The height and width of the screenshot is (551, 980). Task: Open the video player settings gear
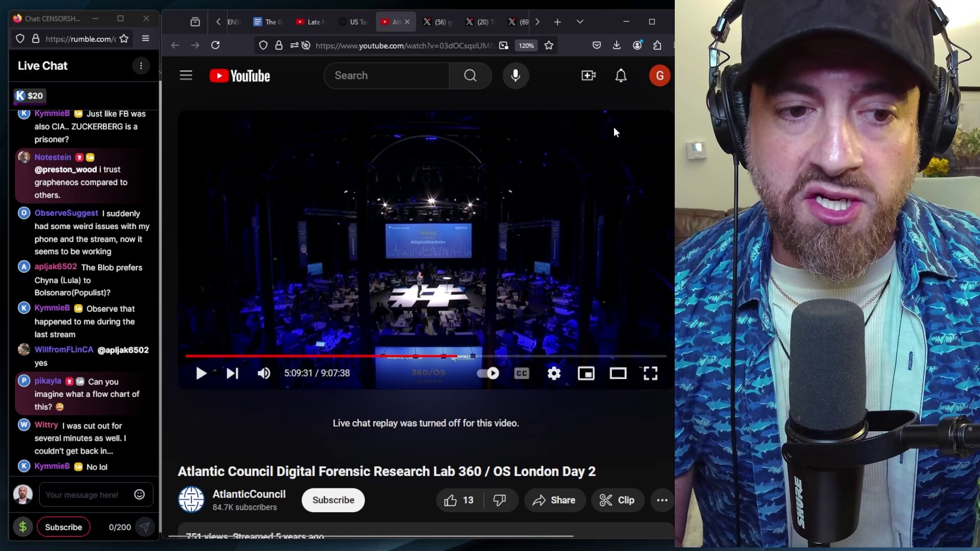coord(554,373)
